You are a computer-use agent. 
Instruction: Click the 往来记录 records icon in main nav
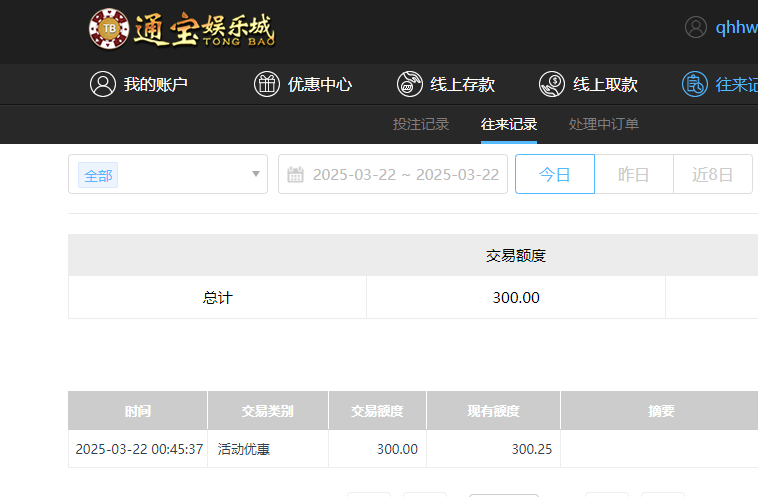695,84
